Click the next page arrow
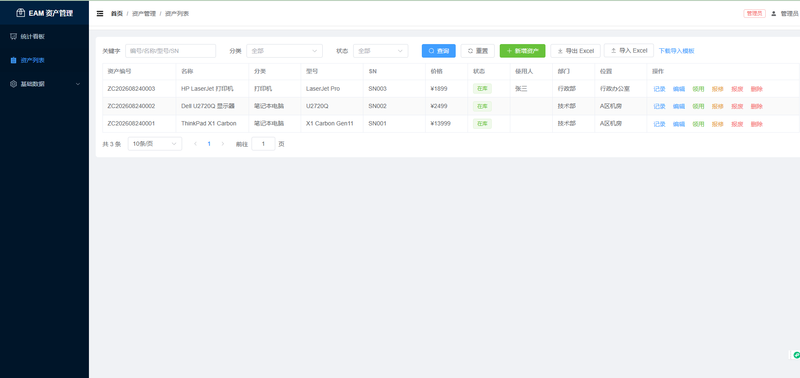The image size is (800, 378). tap(222, 144)
